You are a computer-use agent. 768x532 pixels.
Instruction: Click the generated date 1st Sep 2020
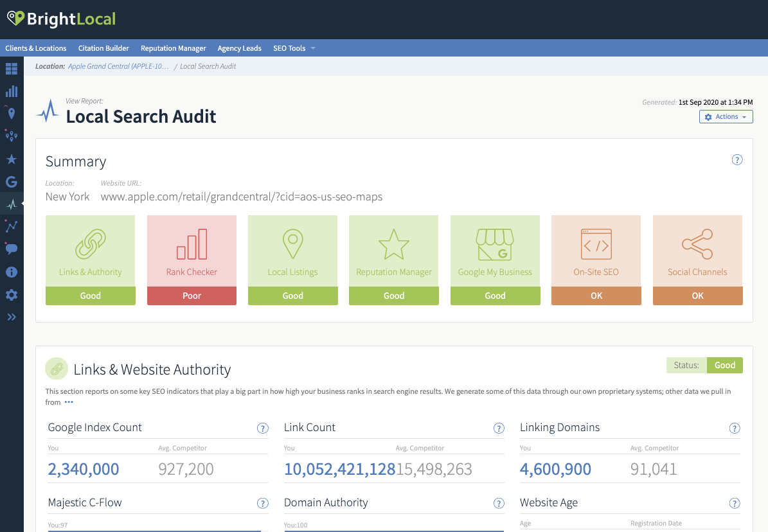pos(715,102)
